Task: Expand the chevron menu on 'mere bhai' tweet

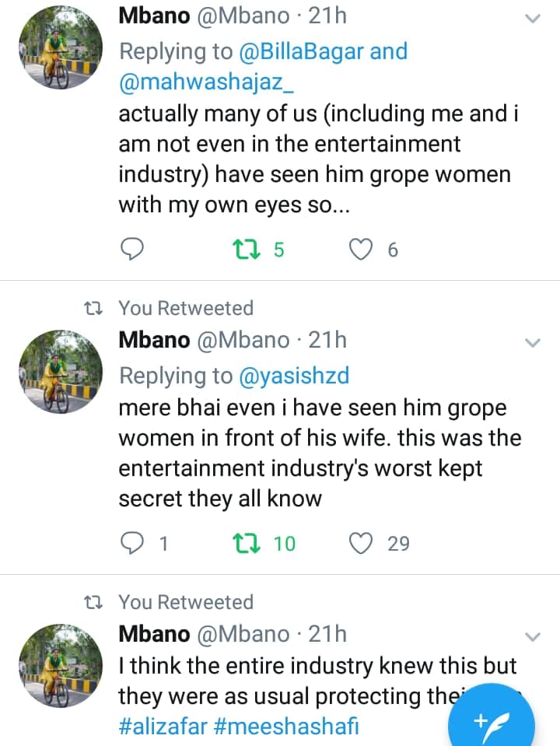Action: [x=533, y=342]
